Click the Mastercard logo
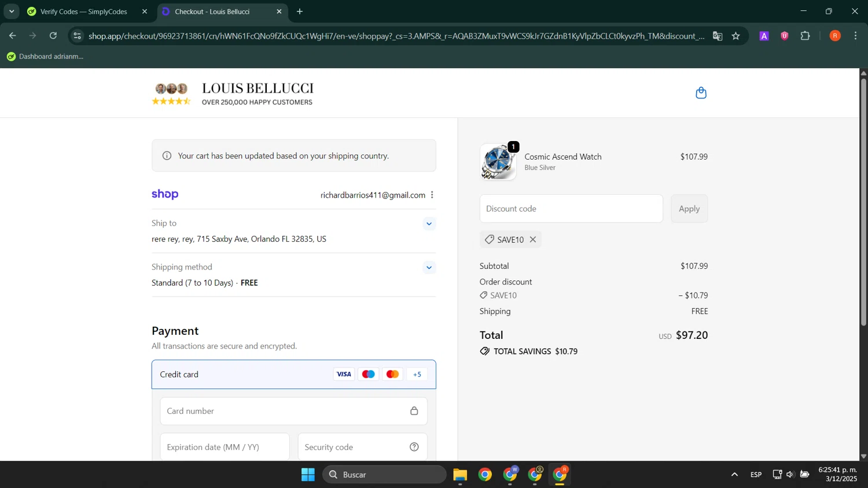Image resolution: width=868 pixels, height=488 pixels. pos(392,374)
